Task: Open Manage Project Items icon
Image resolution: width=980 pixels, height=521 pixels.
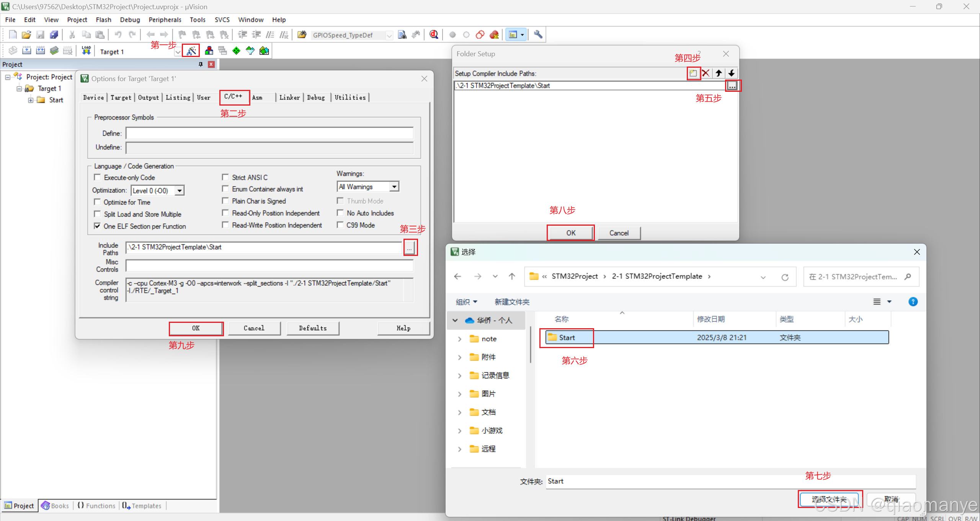Action: click(209, 50)
